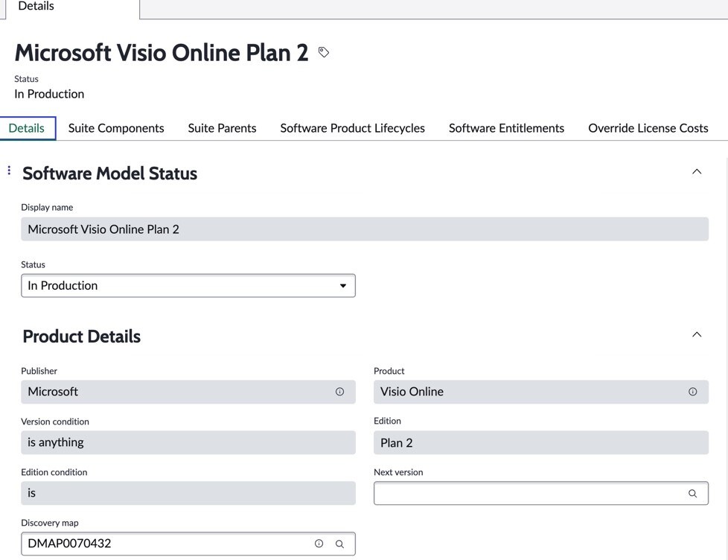This screenshot has width=728, height=560.
Task: Open the Override License Costs tab
Action: pos(648,127)
